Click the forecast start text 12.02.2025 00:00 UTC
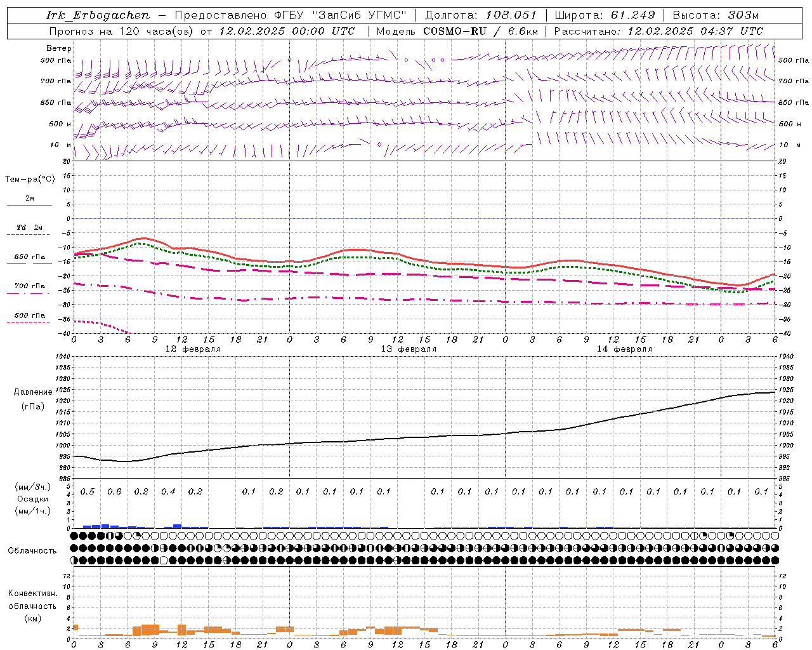 [286, 31]
